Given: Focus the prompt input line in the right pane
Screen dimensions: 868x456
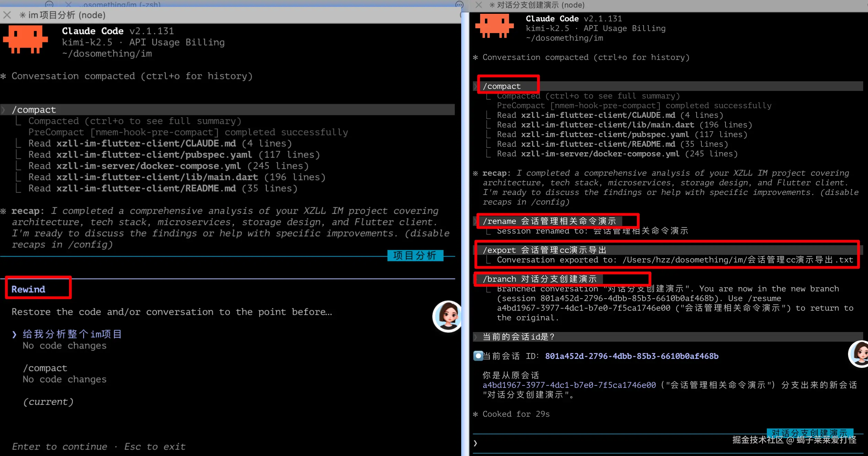Looking at the screenshot, I should (x=668, y=443).
